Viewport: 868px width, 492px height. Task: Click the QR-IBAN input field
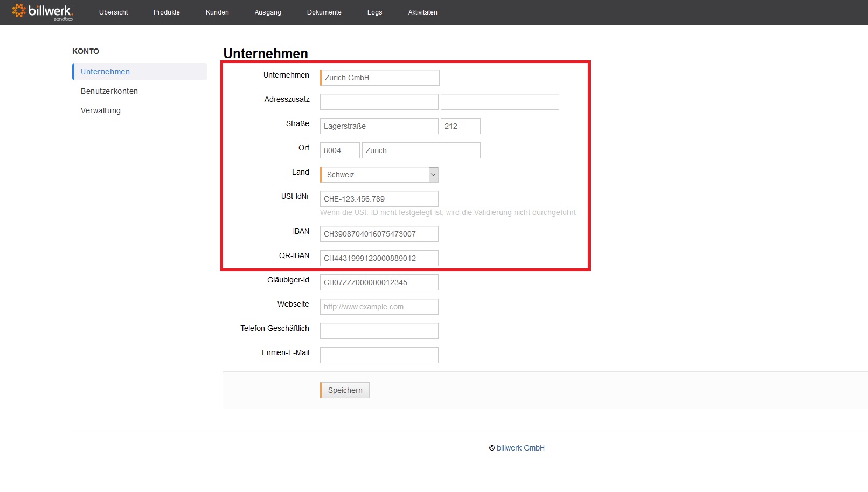pyautogui.click(x=379, y=258)
